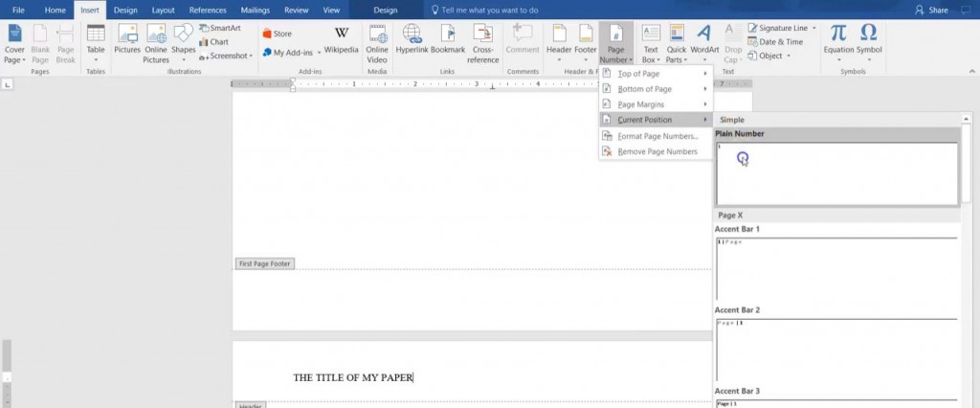Viewport: 980px width, 408px height.
Task: Choose the Accent Bar 1 style
Action: (836, 262)
